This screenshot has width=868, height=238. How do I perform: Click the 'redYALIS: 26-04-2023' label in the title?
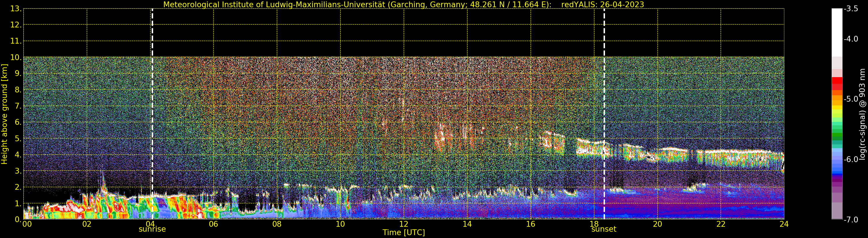[x=603, y=4]
